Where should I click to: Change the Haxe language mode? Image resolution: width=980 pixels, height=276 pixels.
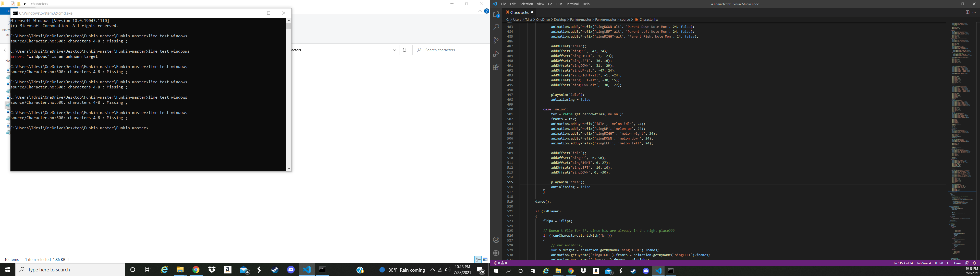[958, 263]
